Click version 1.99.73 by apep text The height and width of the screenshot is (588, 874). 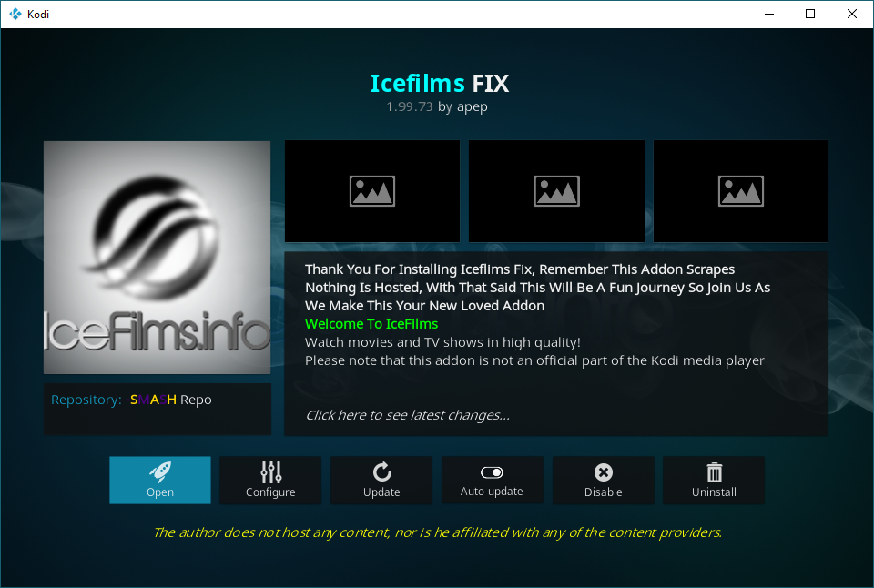coord(437,106)
